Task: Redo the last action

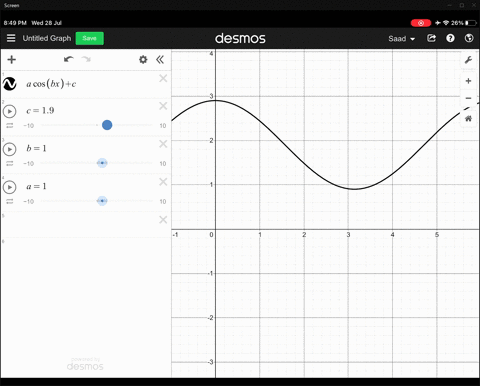Action: (x=86, y=59)
